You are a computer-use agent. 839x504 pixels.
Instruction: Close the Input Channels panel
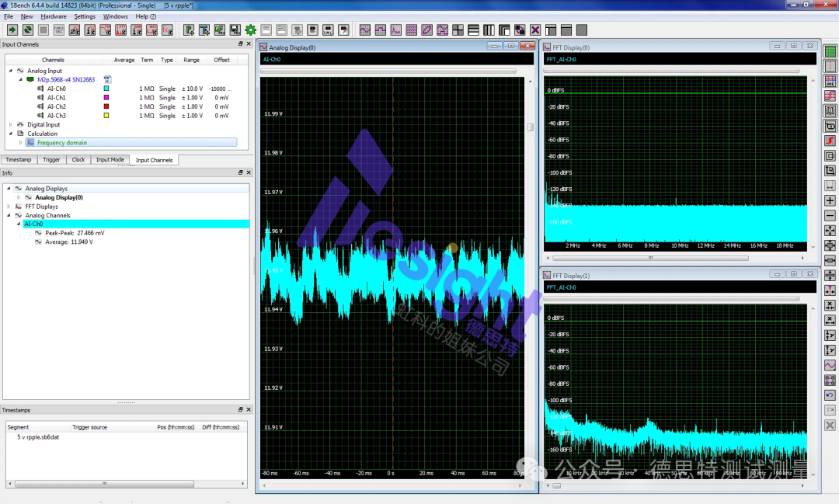pyautogui.click(x=249, y=43)
